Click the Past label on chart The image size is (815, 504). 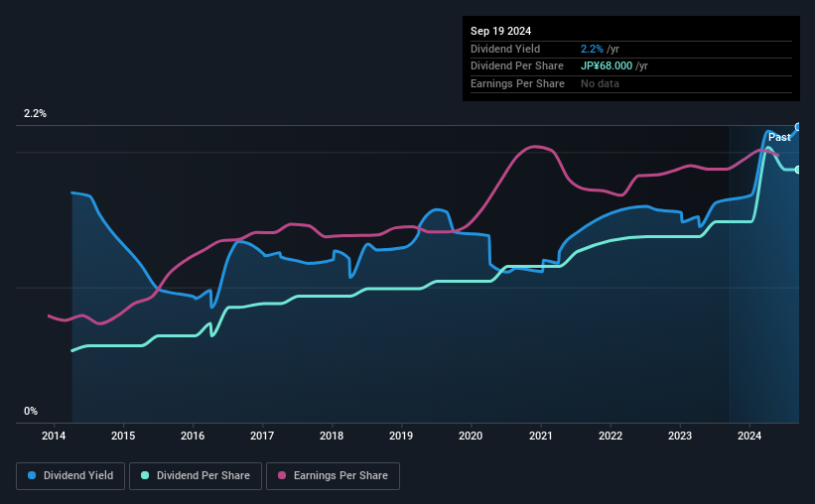point(779,137)
